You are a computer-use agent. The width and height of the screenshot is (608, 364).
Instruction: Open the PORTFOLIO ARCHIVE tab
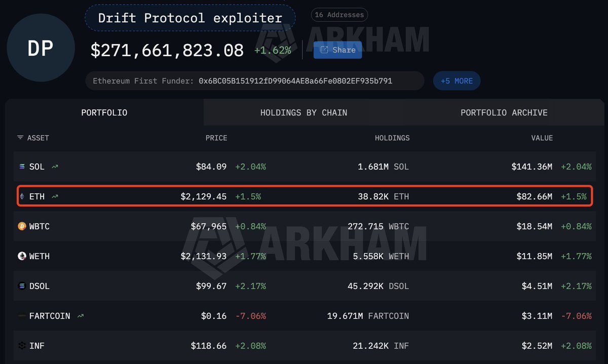point(504,112)
